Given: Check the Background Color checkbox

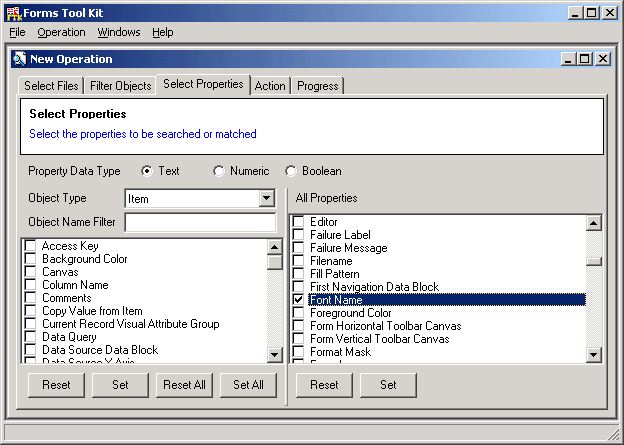Looking at the screenshot, I should [x=31, y=259].
